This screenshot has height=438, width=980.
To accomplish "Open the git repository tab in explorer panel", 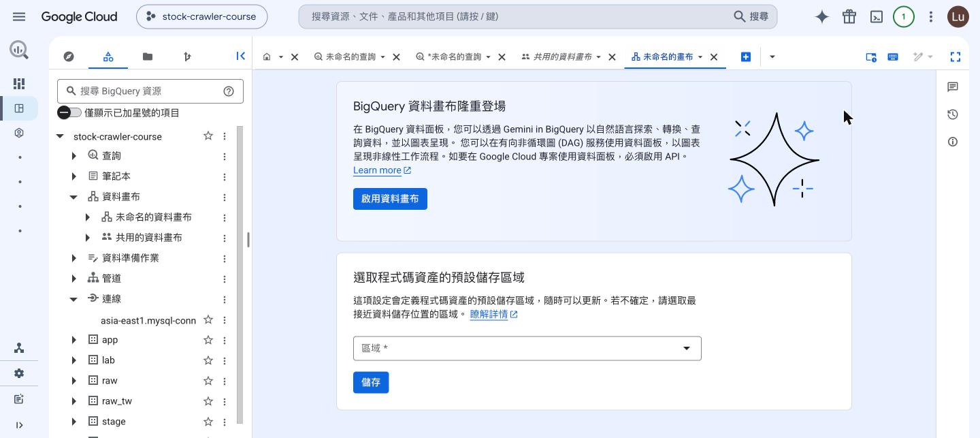I will tap(187, 57).
